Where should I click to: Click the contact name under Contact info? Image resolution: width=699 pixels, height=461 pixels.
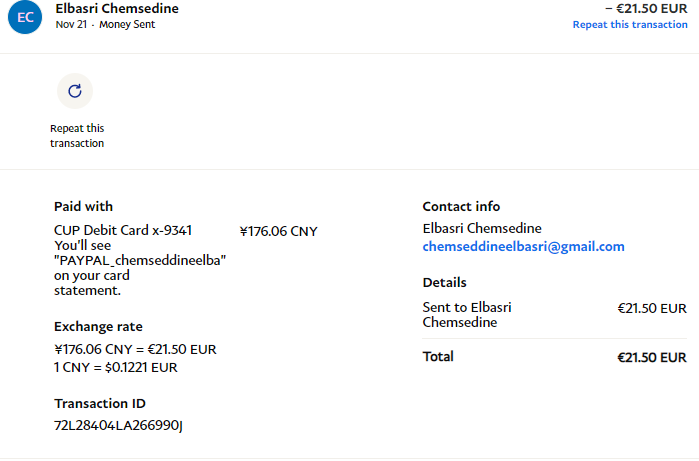click(x=482, y=229)
